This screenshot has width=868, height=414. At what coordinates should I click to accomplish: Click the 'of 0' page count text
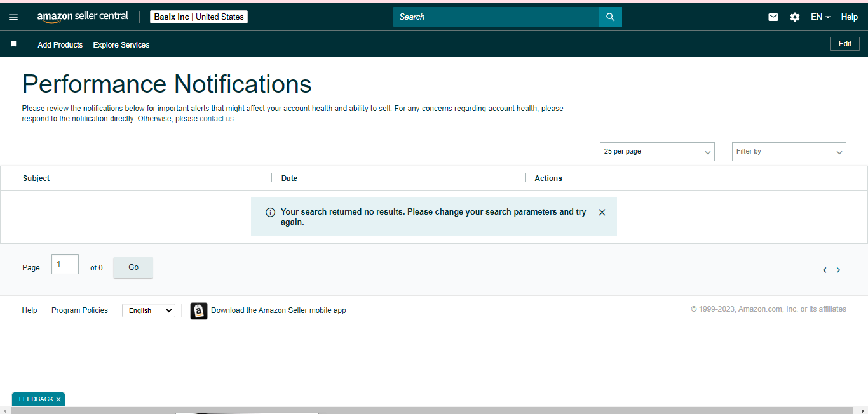click(x=97, y=268)
